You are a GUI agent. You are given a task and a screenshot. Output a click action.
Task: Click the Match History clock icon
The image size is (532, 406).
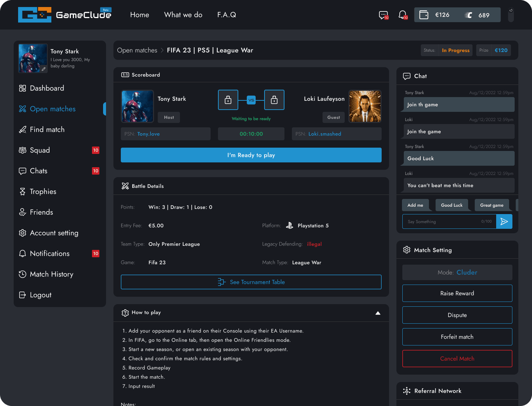(23, 274)
